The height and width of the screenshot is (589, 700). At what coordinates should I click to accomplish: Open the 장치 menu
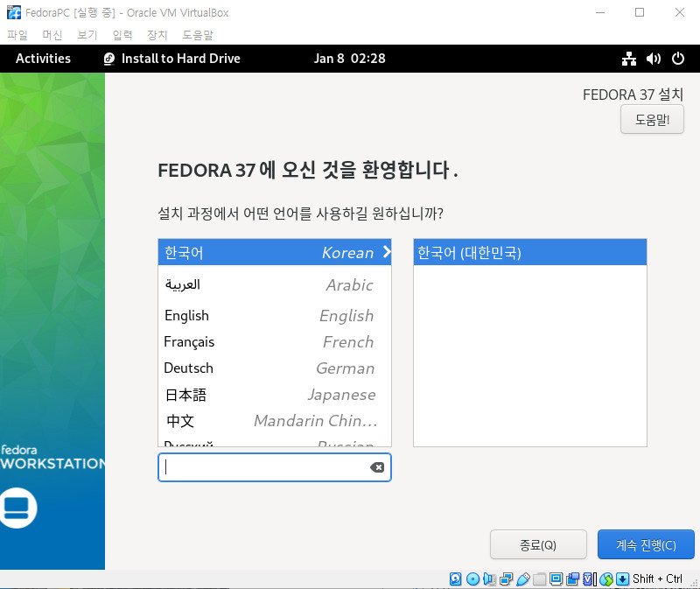157,35
